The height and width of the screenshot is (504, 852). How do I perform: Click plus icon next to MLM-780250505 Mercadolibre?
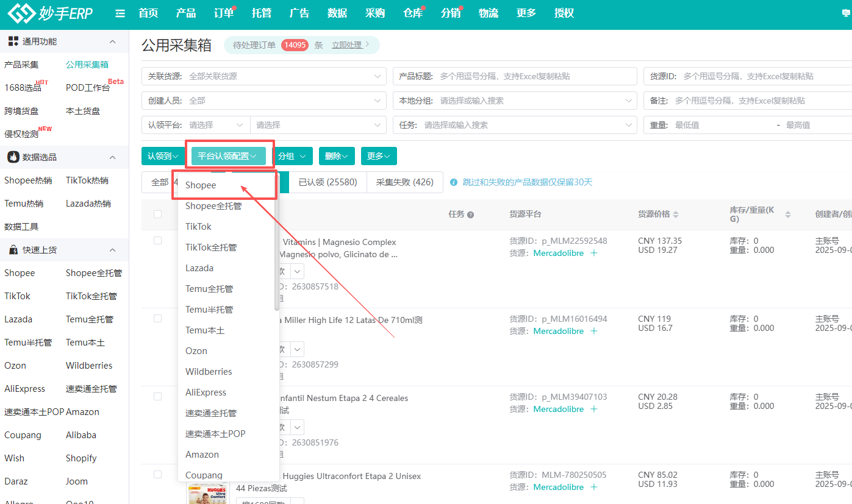tap(594, 487)
